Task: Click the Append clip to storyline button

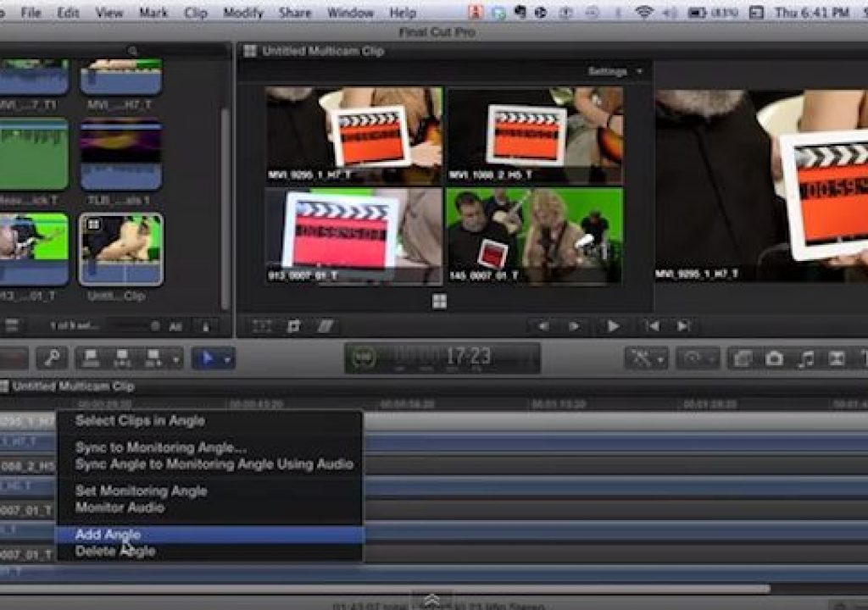Action: tap(153, 358)
